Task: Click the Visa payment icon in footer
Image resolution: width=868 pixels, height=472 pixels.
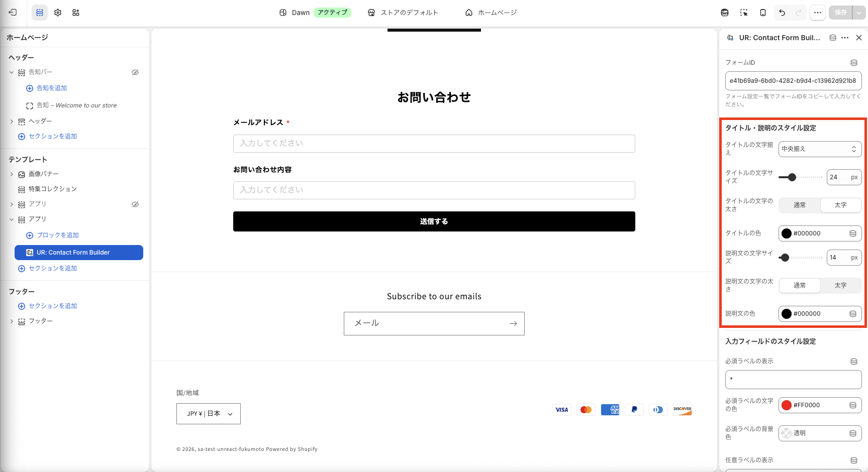Action: pyautogui.click(x=562, y=410)
